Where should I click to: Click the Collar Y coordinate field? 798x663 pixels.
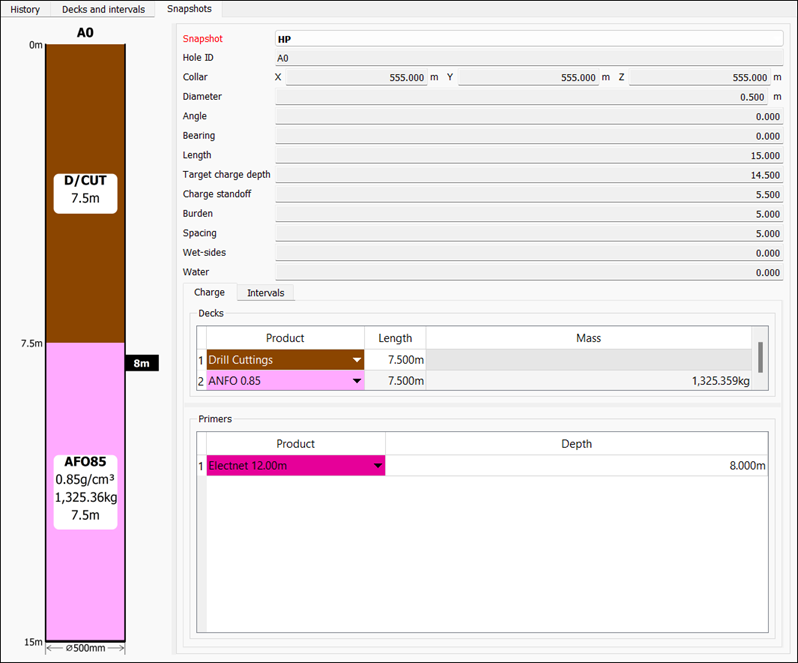(x=528, y=77)
